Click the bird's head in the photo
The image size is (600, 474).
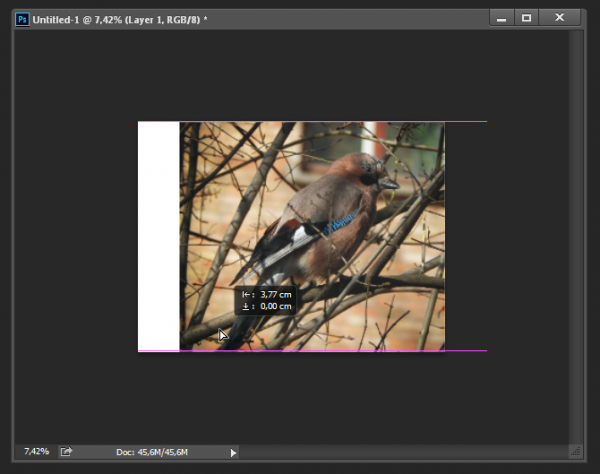point(370,170)
